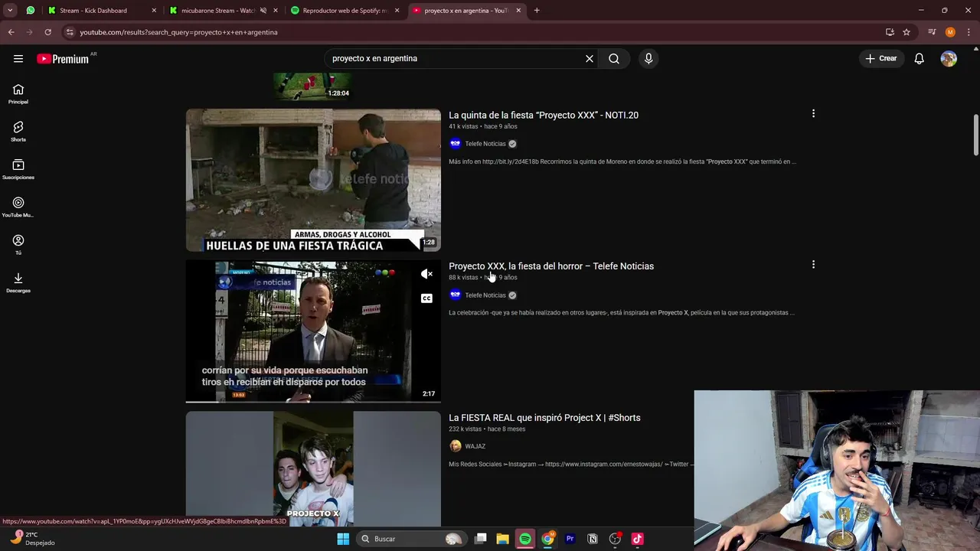Open Principal (home) in sidebar
Viewport: 980px width, 551px height.
pyautogui.click(x=18, y=94)
